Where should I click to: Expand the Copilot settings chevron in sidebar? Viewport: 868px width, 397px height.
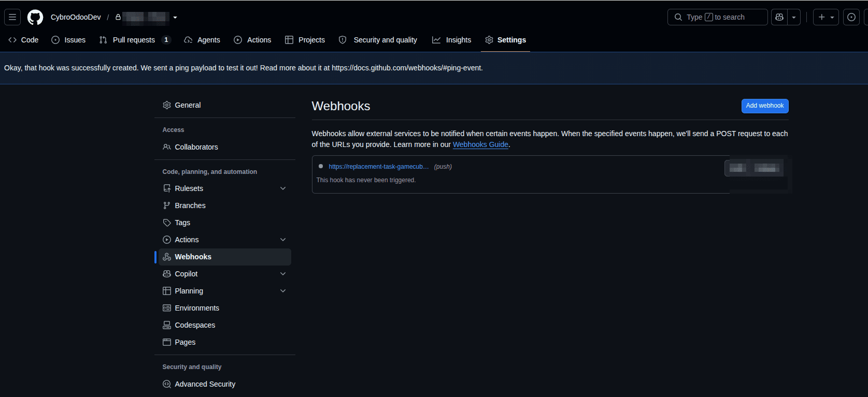(283, 274)
